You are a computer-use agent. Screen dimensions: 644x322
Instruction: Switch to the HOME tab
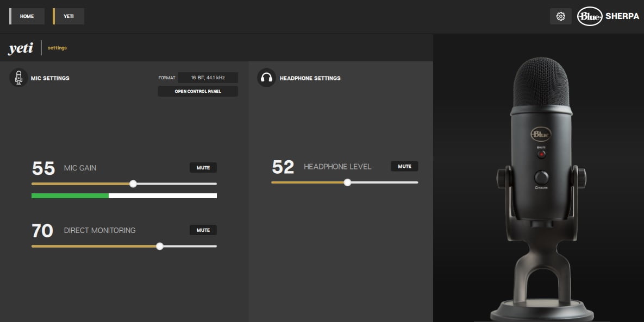tap(27, 16)
